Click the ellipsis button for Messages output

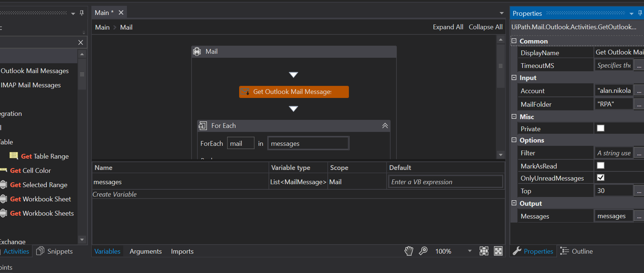[639, 216]
